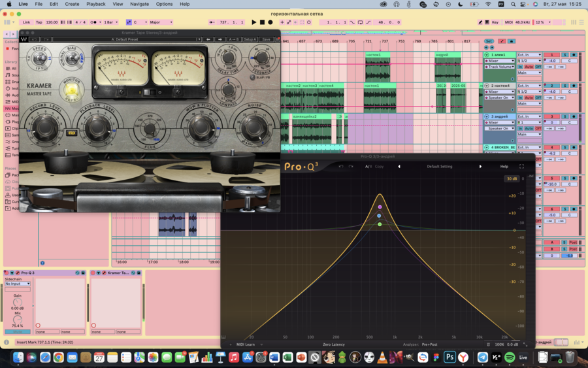Image resolution: width=588 pixels, height=368 pixels.
Task: Click the Stop button in the transport
Action: pyautogui.click(x=262, y=22)
